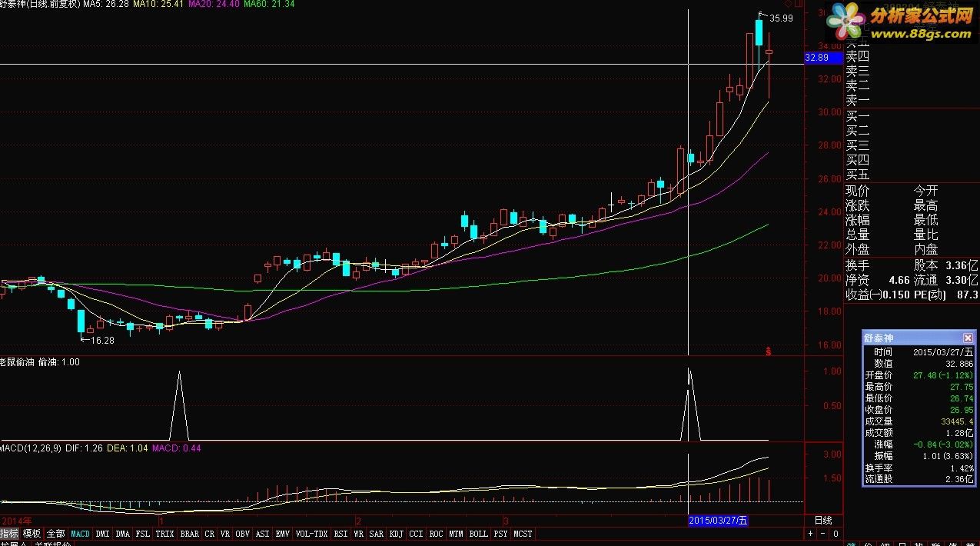980x546 pixels.
Task: Select the ROC indicator tab
Action: [437, 533]
